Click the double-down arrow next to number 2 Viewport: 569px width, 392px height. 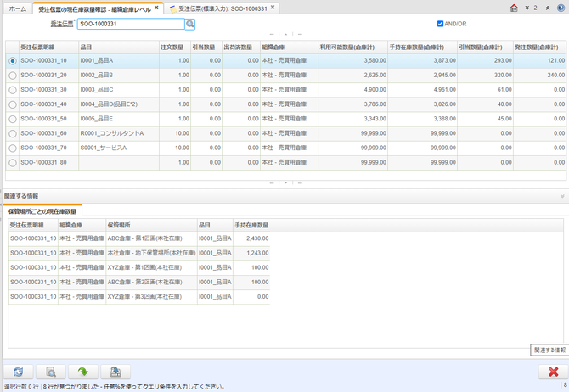coord(527,8)
